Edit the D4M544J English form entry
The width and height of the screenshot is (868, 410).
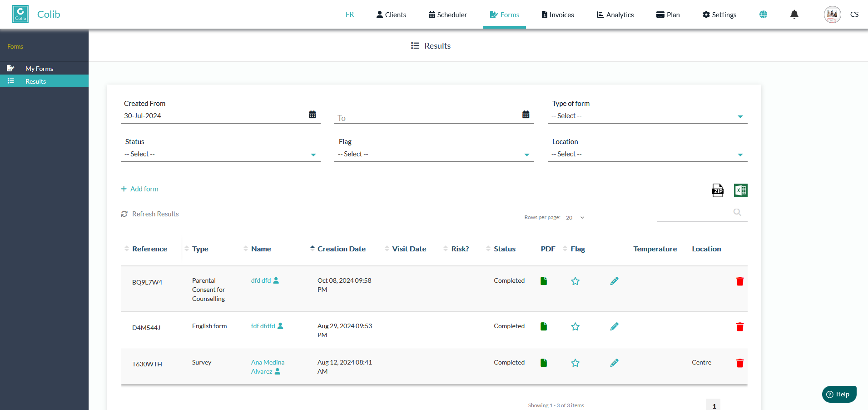tap(614, 327)
